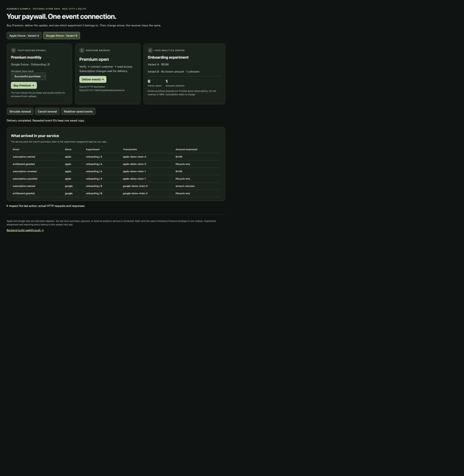Click the Premium open heading
Viewport: 464px width, 476px height.
pyautogui.click(x=94, y=59)
